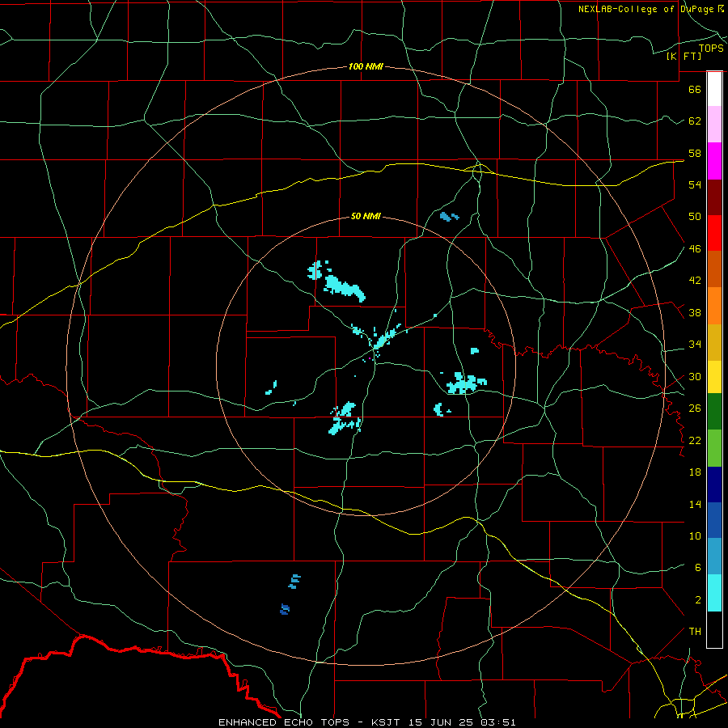Click the '2' scale label
The image size is (728, 728).
pos(697,600)
